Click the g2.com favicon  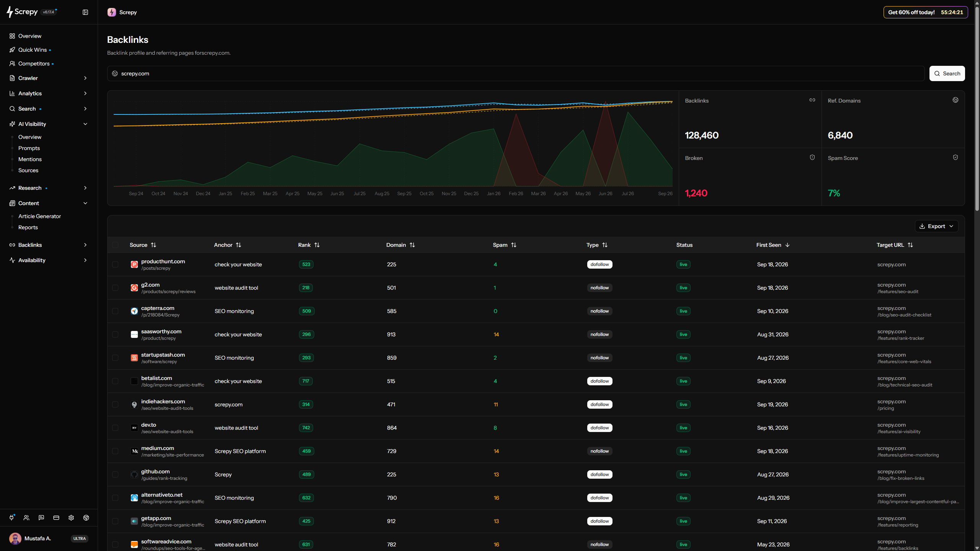click(x=134, y=288)
